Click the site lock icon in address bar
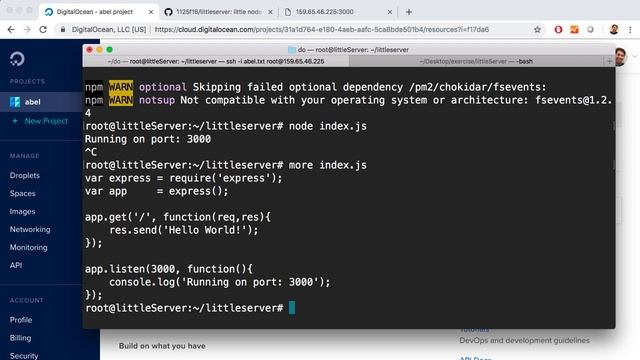This screenshot has height=360, width=640. pos(63,29)
